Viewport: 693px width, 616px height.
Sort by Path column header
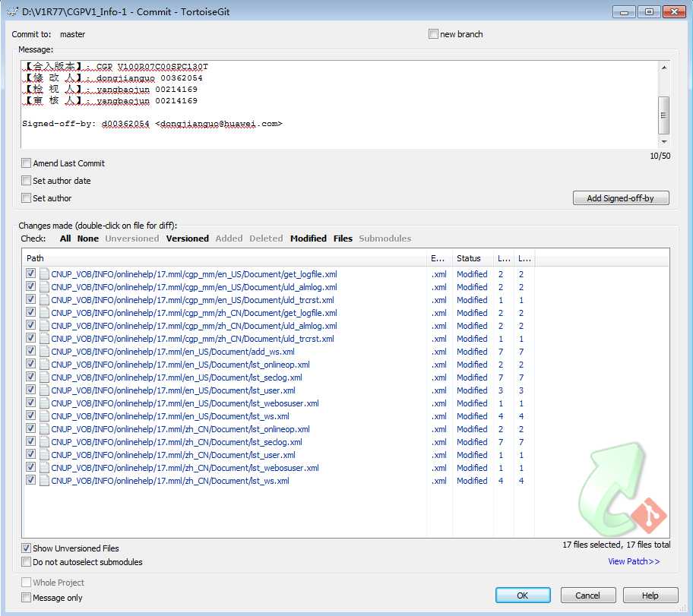click(224, 258)
